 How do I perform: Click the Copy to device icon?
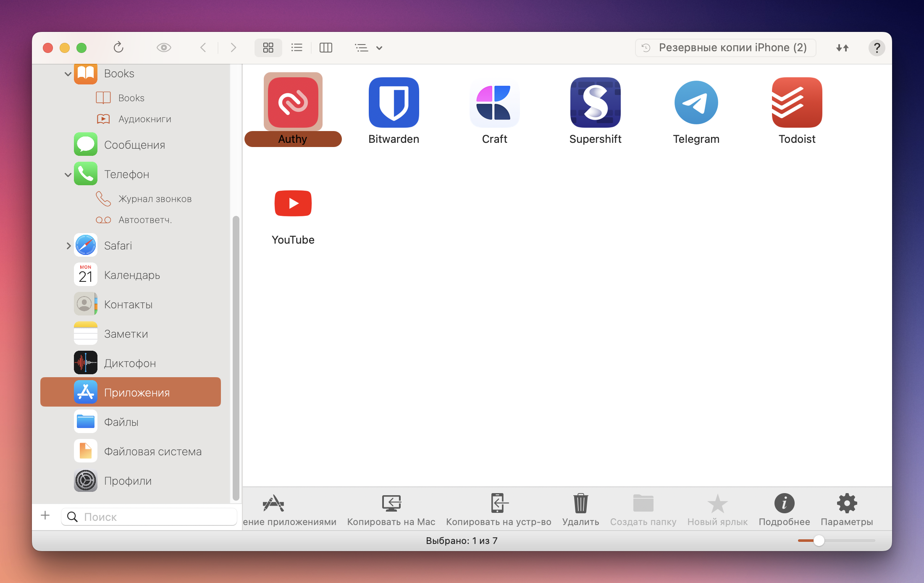pyautogui.click(x=499, y=503)
